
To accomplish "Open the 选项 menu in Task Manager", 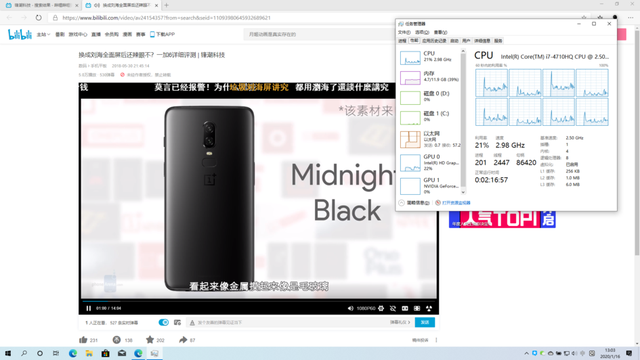I will [422, 32].
